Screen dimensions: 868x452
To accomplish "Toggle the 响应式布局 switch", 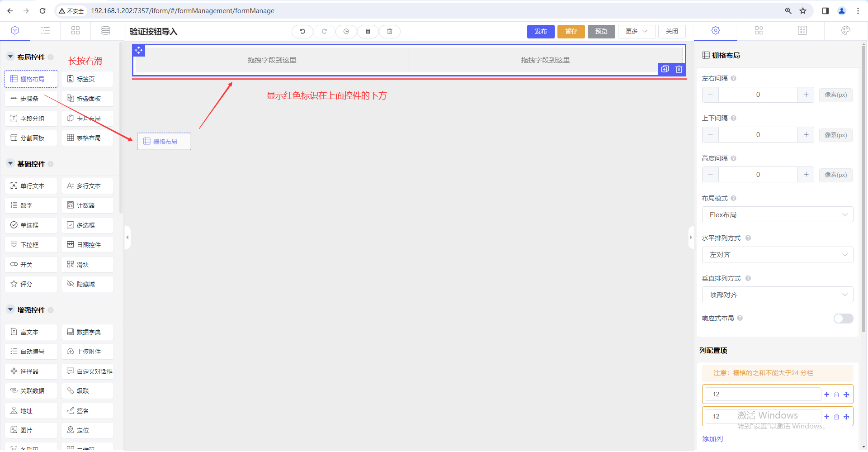I will tap(843, 319).
